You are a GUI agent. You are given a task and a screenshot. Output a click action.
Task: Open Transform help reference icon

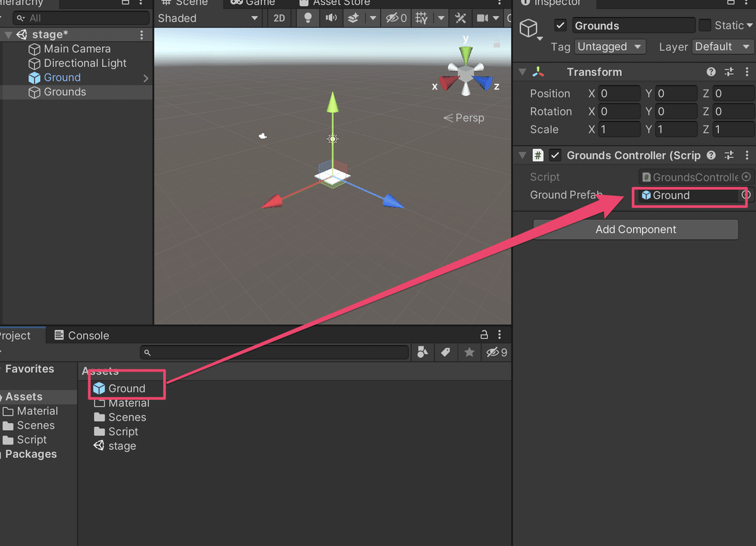click(711, 72)
